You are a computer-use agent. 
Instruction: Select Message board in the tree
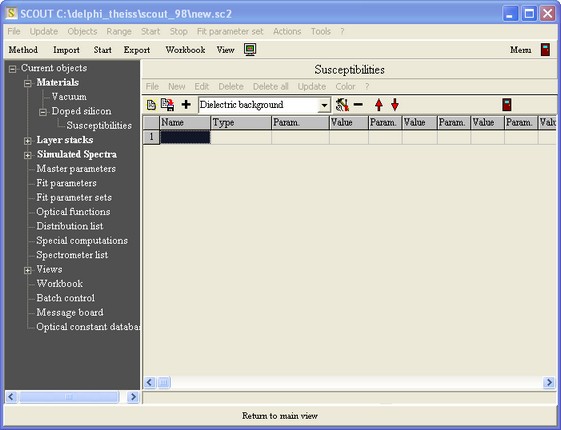(70, 312)
